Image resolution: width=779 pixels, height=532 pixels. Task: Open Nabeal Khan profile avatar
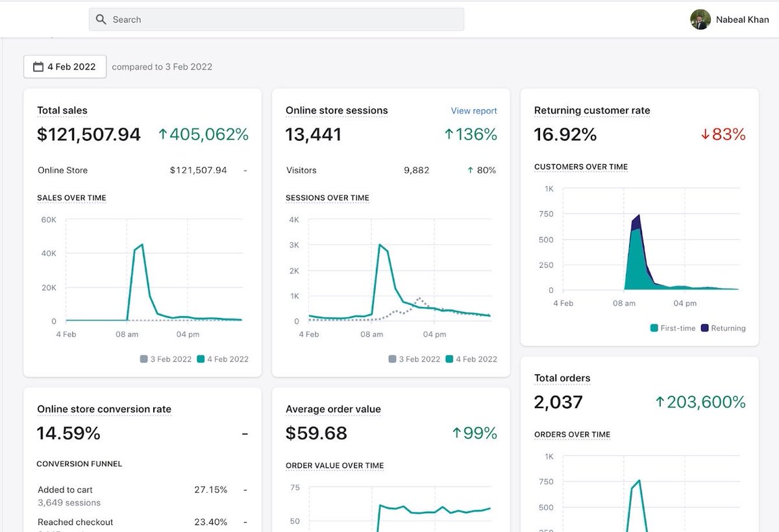700,19
